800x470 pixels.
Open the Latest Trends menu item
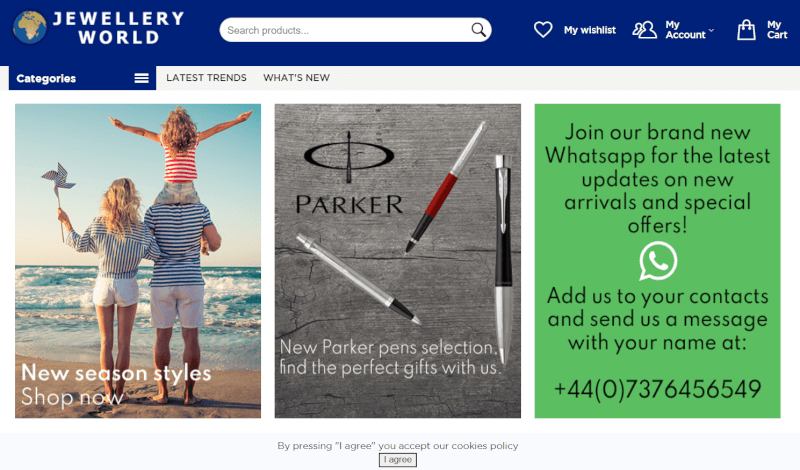tap(206, 78)
